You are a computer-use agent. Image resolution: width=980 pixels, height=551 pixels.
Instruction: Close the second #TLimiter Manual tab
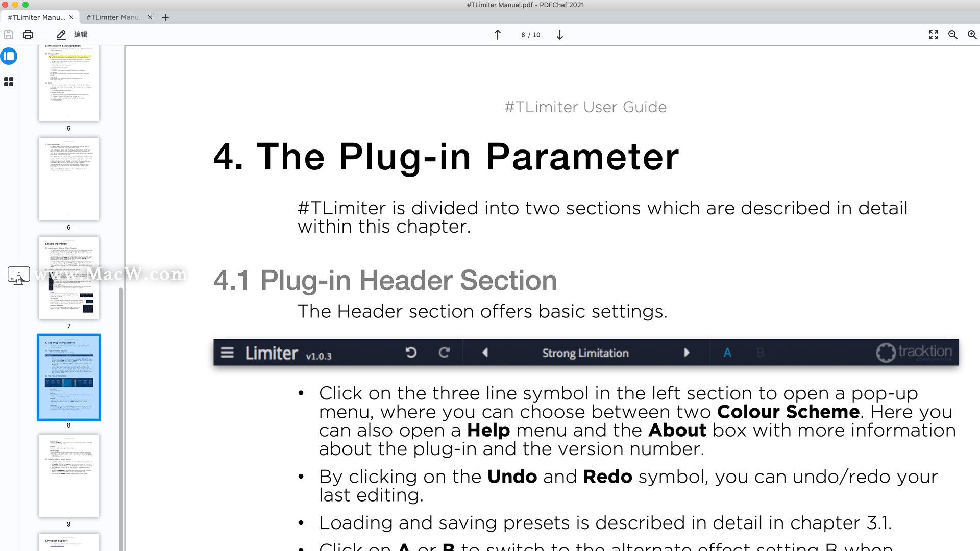coord(150,17)
